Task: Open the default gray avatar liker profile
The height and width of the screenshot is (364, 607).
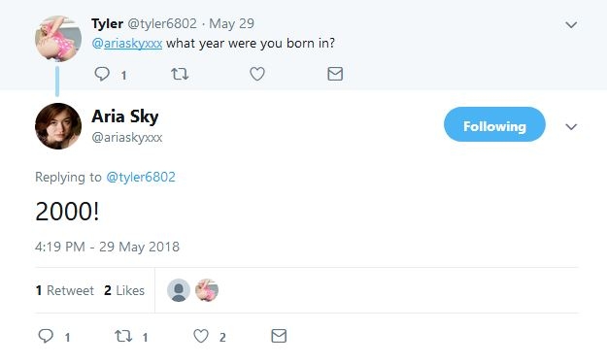Action: (179, 290)
